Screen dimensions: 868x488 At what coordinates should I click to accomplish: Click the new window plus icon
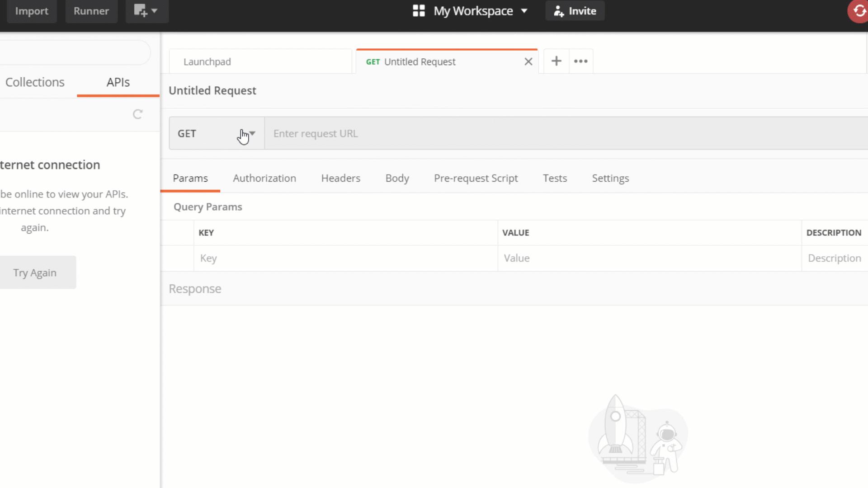141,11
